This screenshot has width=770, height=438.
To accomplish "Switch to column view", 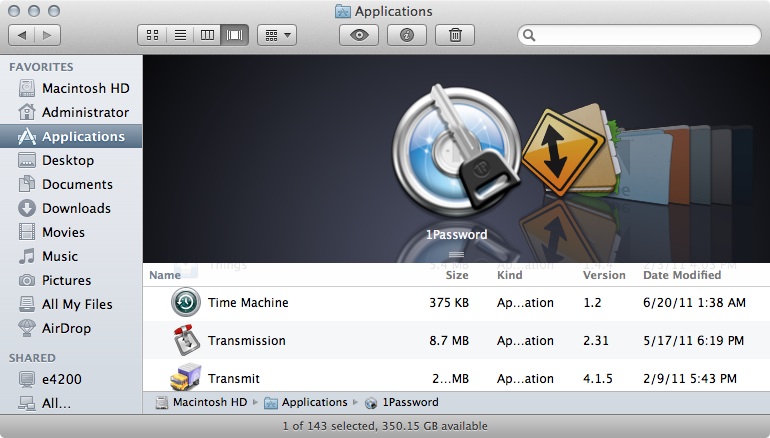I will click(x=207, y=35).
